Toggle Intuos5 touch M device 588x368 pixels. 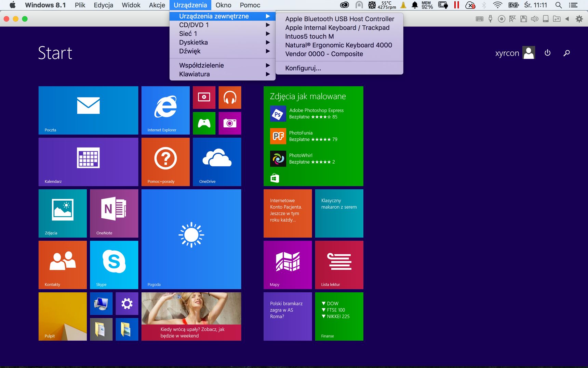pos(339,36)
